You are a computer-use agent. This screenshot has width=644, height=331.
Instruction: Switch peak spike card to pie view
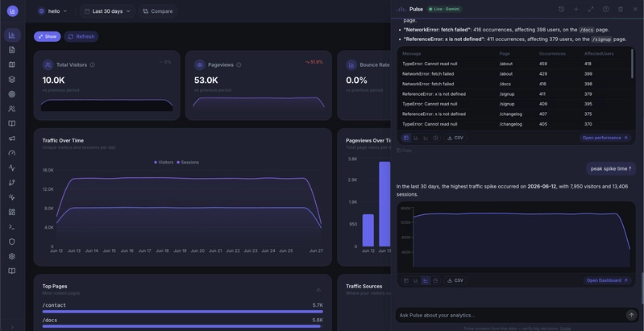(435, 280)
